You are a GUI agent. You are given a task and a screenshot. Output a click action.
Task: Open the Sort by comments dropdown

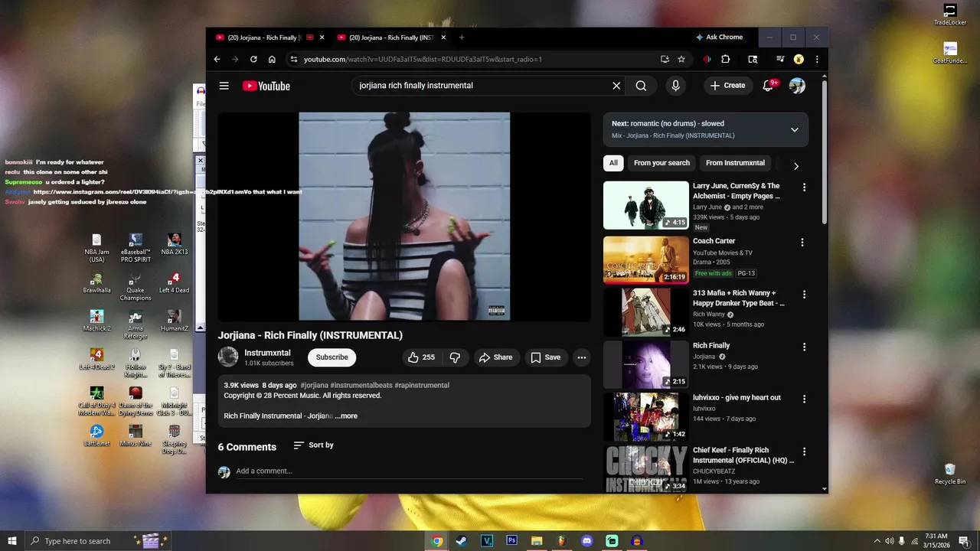coord(313,445)
